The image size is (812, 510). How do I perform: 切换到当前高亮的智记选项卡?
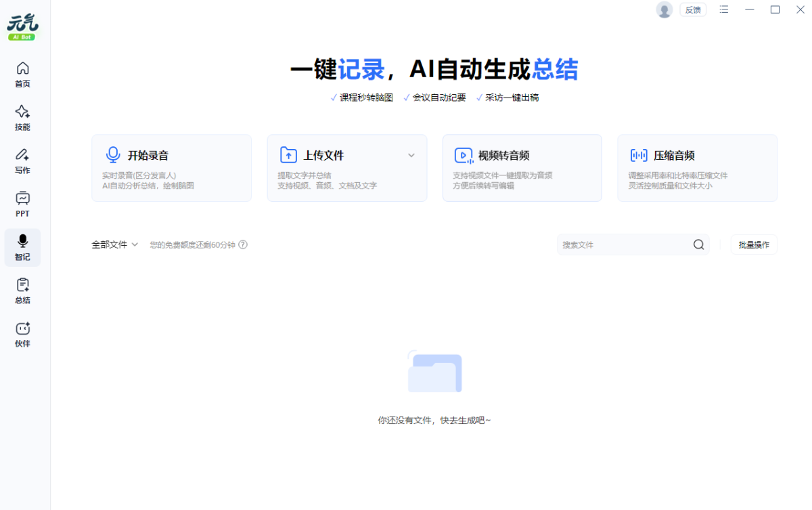pyautogui.click(x=22, y=247)
